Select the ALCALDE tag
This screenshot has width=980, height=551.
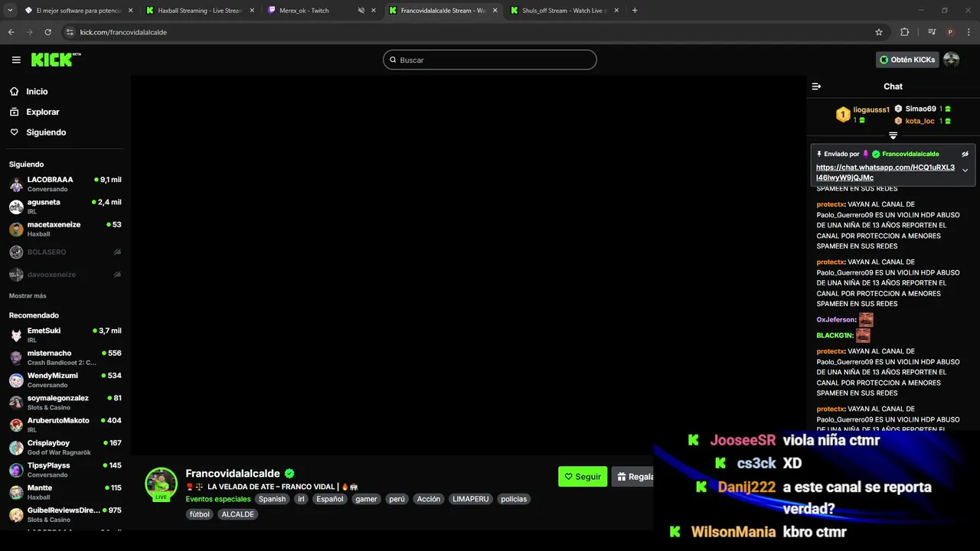(238, 514)
